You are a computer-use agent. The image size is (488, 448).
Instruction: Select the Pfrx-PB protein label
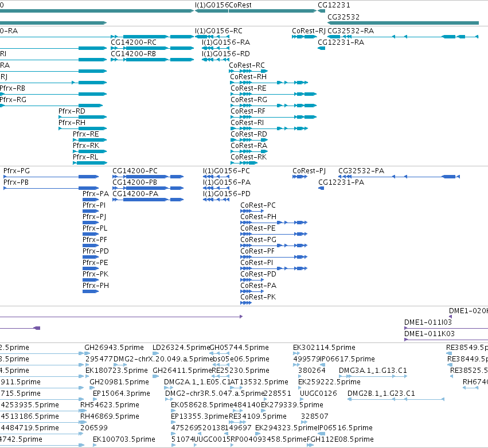[x=16, y=182]
